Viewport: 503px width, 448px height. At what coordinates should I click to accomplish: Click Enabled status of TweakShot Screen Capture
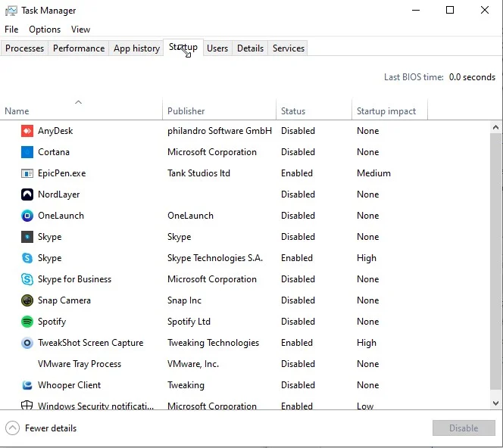click(297, 343)
